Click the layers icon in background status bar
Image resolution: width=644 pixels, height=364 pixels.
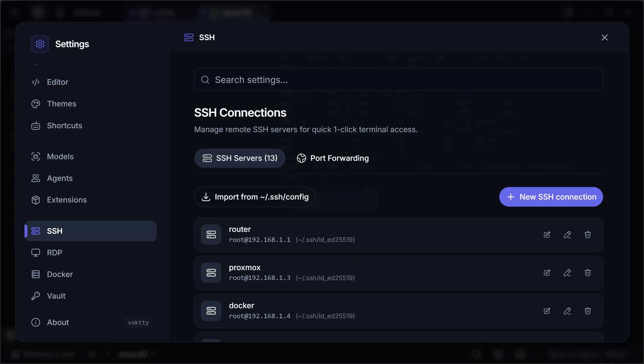coord(498,354)
